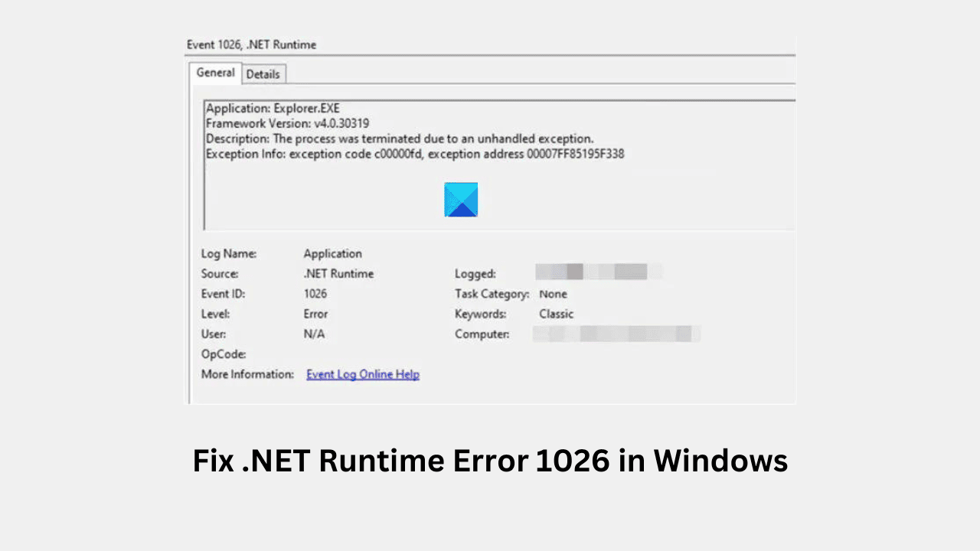Select the "Framework Version: v4.0.30319" line
Image resolution: width=980 pixels, height=551 pixels.
(x=288, y=123)
